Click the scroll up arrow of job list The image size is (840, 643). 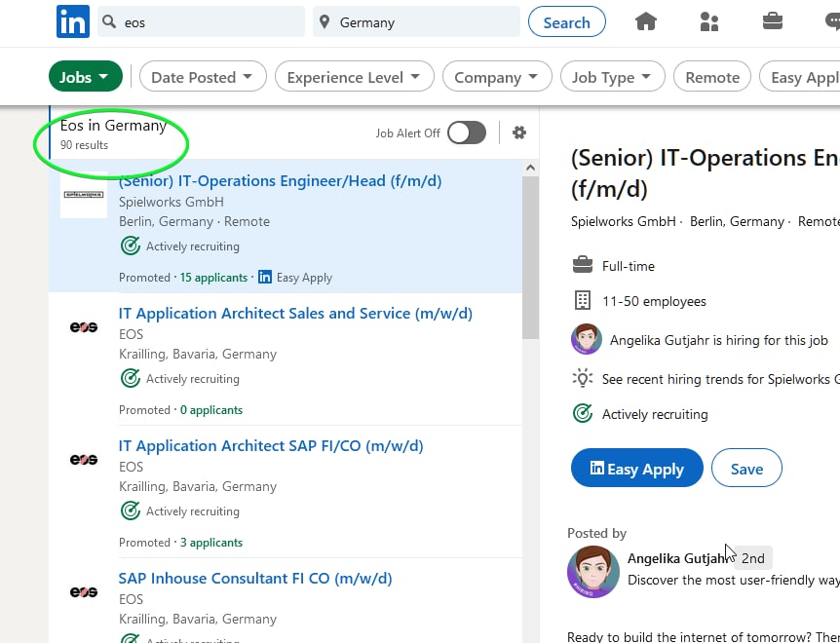530,168
